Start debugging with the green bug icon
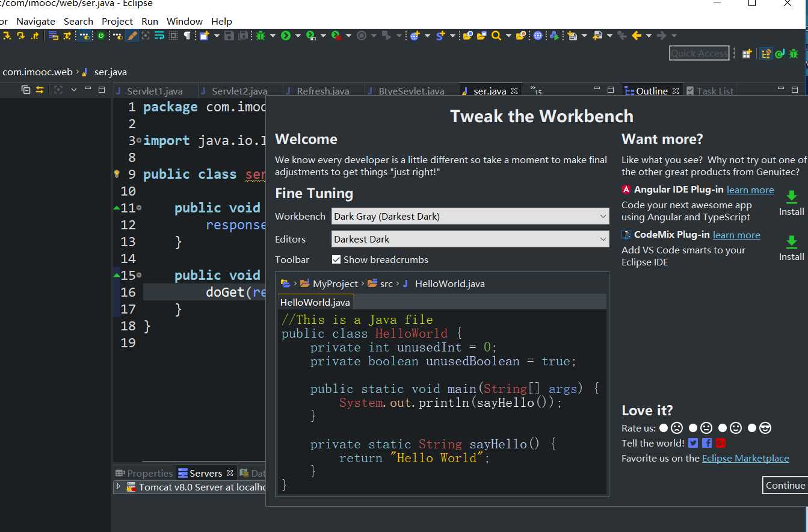The width and height of the screenshot is (808, 532). [261, 36]
